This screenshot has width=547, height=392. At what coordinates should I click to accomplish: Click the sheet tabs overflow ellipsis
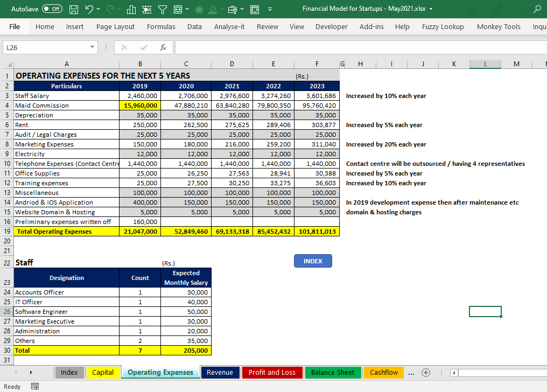411,373
